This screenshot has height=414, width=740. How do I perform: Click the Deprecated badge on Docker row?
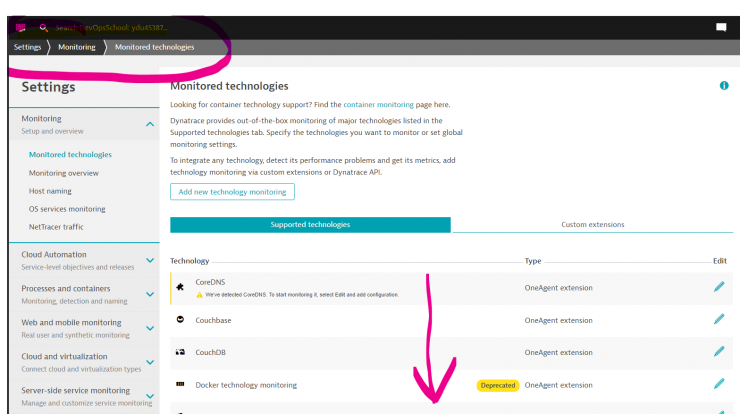click(x=497, y=385)
